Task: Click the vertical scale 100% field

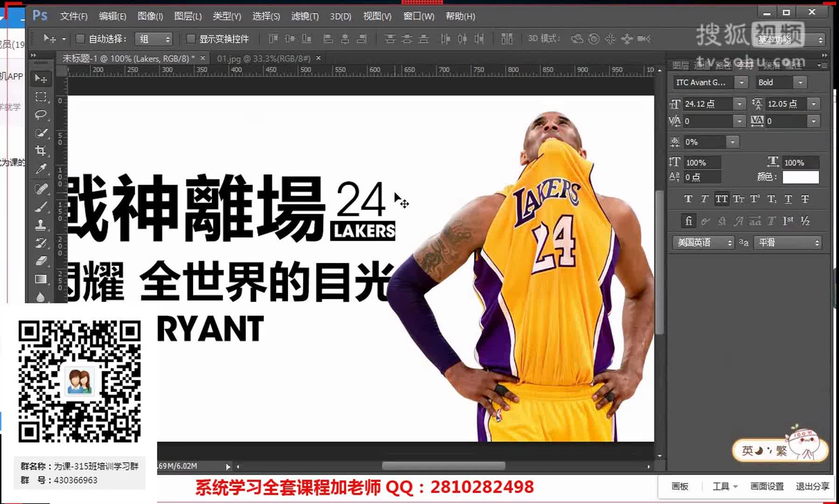Action: 702,162
